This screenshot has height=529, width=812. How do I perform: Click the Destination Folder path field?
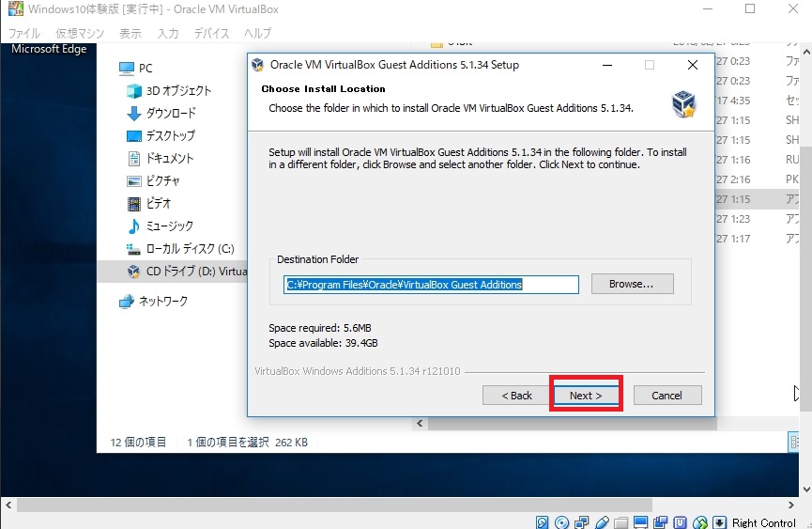coord(431,285)
